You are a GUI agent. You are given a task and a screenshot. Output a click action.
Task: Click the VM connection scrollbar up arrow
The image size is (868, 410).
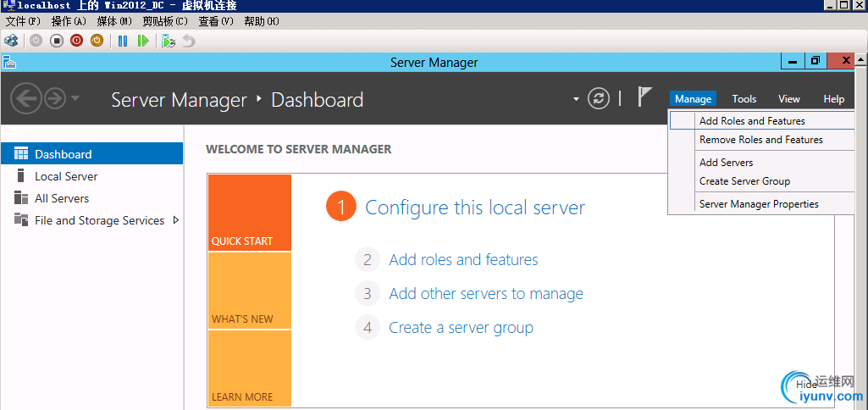tap(862, 58)
